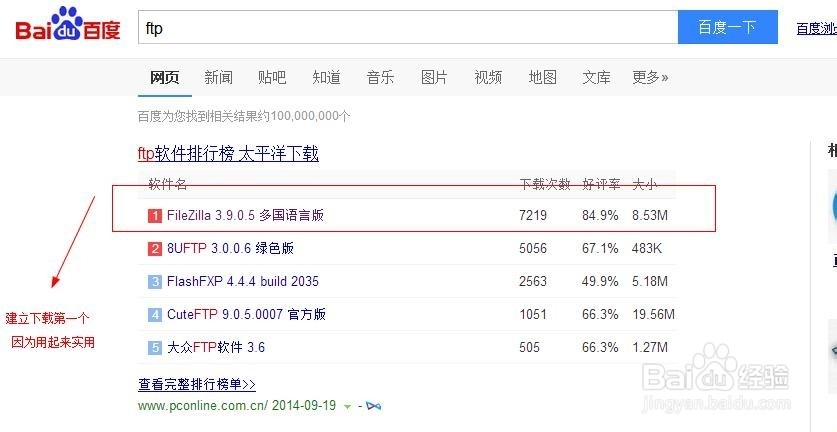
Task: Click 大众FTP软件 3.6 entry
Action: pyautogui.click(x=216, y=348)
